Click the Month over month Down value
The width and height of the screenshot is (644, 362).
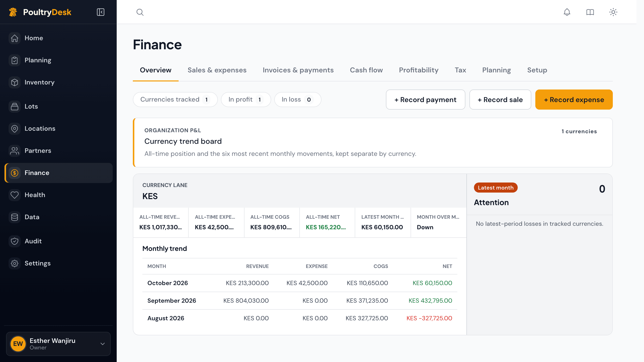[x=425, y=227]
